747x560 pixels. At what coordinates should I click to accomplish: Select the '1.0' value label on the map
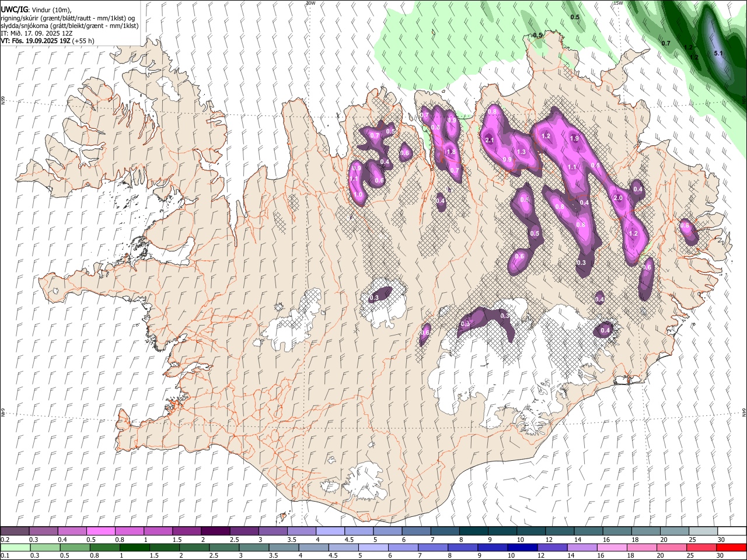coord(358,195)
